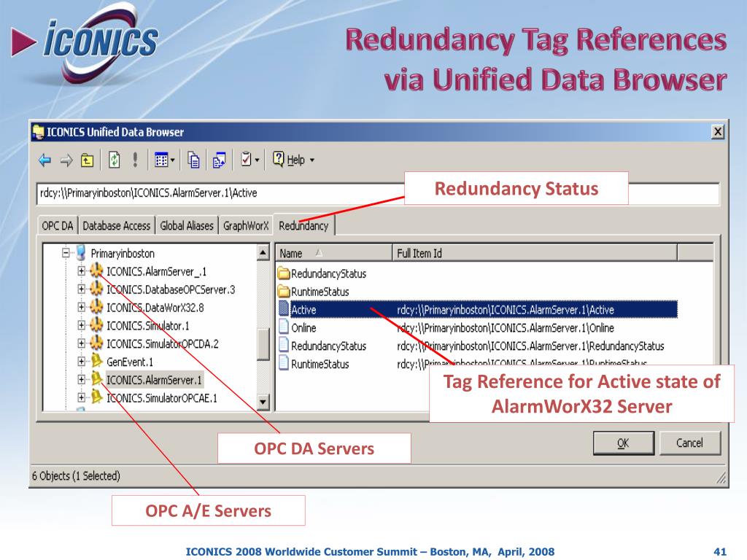Collapse the Primaryinboston tree node
Screen dimensions: 747x560
pyautogui.click(x=66, y=253)
